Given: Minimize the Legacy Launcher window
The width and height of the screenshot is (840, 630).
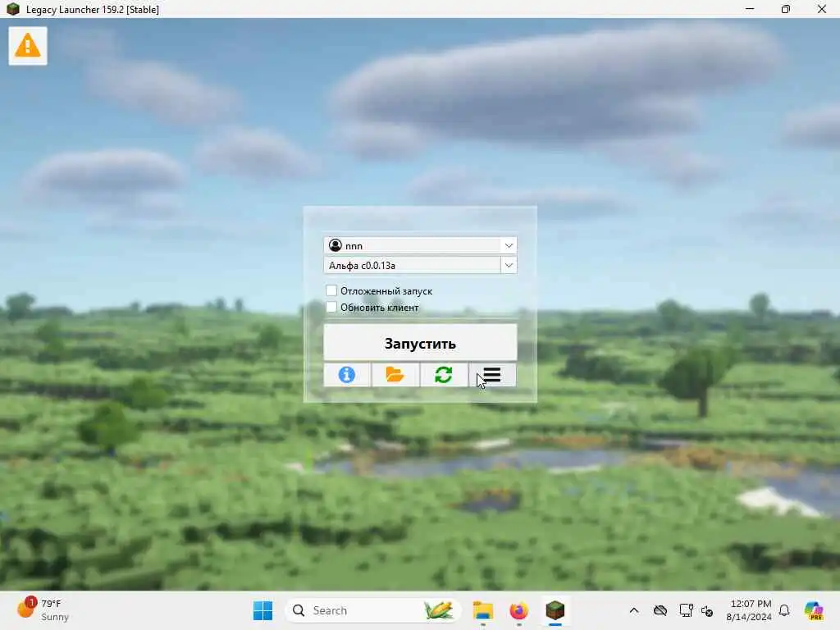Looking at the screenshot, I should (x=750, y=9).
